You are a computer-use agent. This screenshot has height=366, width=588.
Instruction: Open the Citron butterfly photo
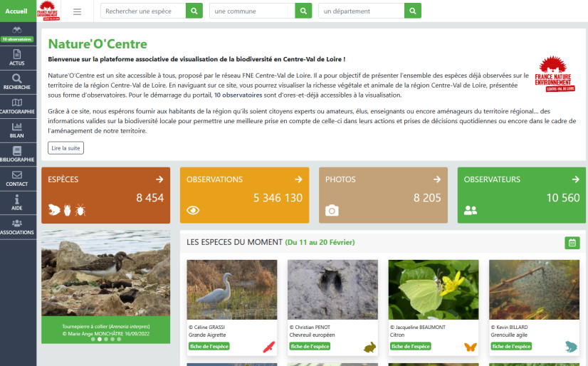click(x=434, y=290)
